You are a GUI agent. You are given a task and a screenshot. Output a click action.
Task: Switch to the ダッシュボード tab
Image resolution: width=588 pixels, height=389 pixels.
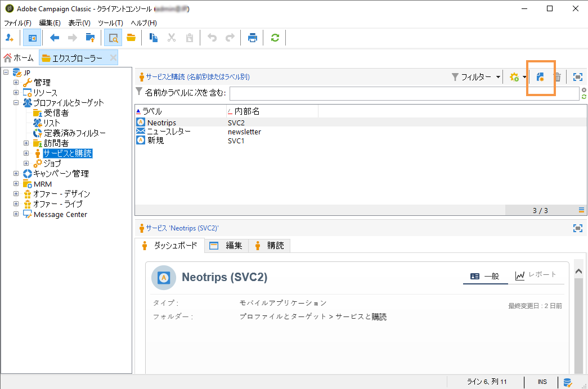pos(170,246)
